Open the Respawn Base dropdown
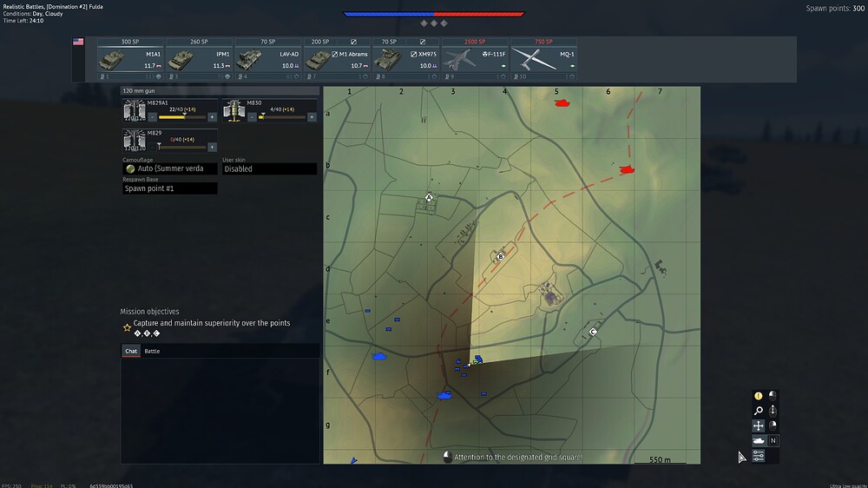 tap(169, 188)
